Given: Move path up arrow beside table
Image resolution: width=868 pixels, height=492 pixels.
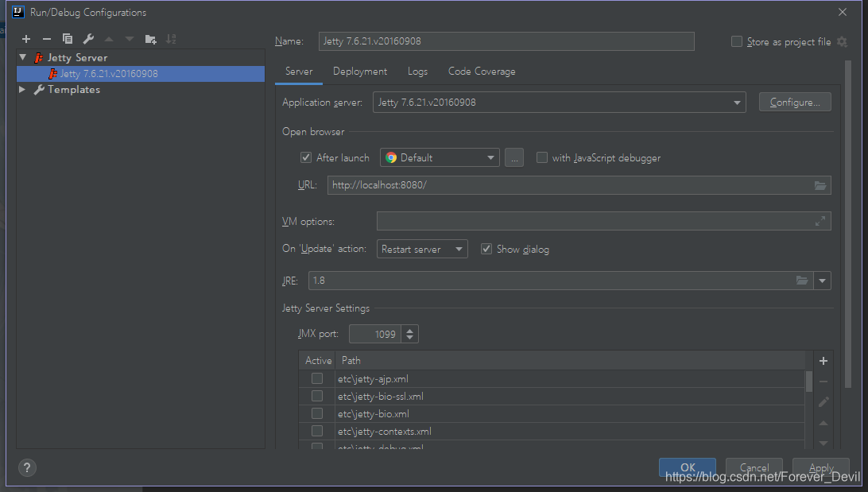Looking at the screenshot, I should click(823, 423).
